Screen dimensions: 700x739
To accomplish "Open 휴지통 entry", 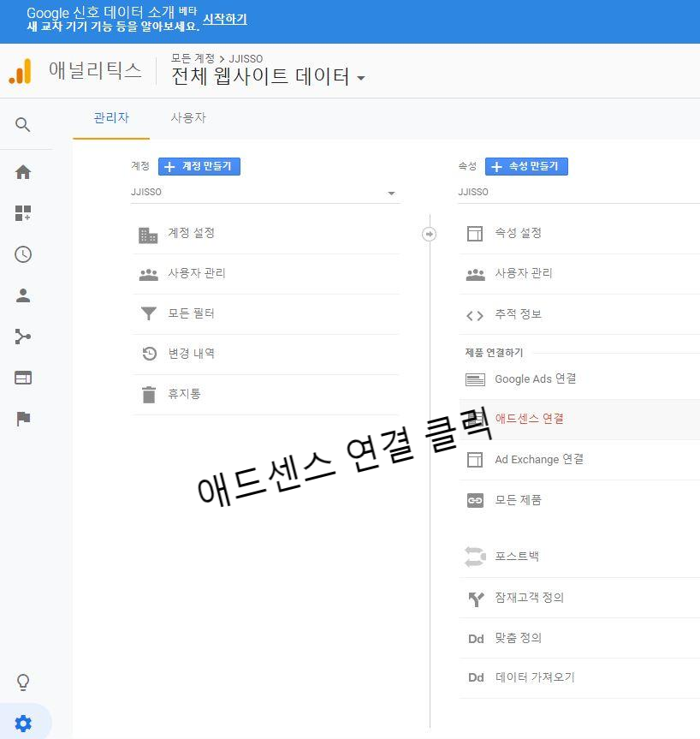I will [266, 395].
